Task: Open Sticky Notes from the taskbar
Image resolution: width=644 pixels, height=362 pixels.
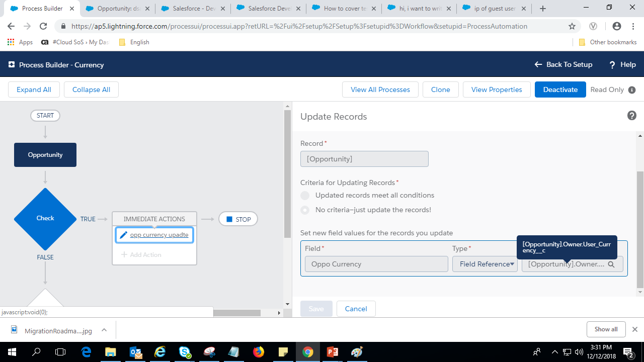Action: (x=283, y=352)
